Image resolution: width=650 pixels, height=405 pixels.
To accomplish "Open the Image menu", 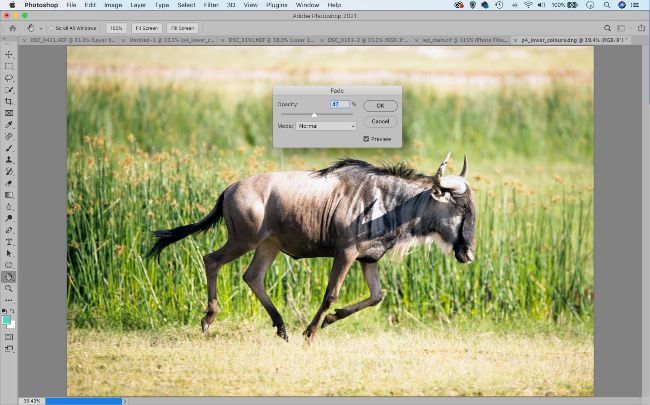I will point(113,5).
